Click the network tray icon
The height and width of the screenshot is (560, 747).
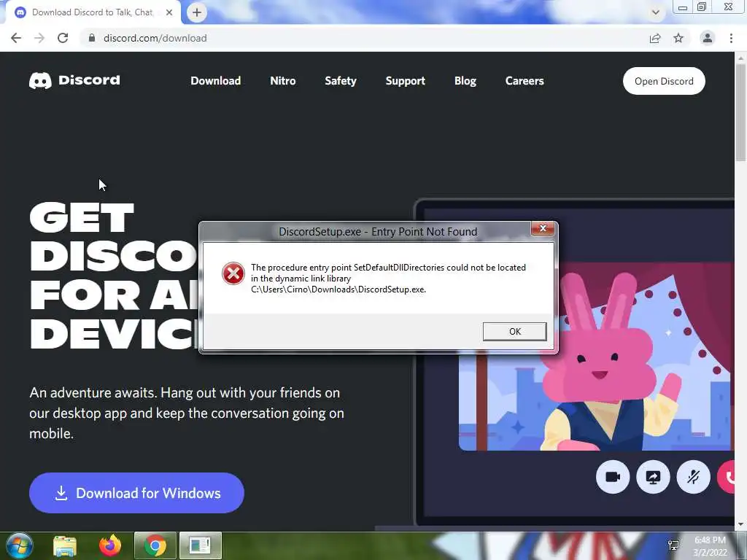point(673,545)
